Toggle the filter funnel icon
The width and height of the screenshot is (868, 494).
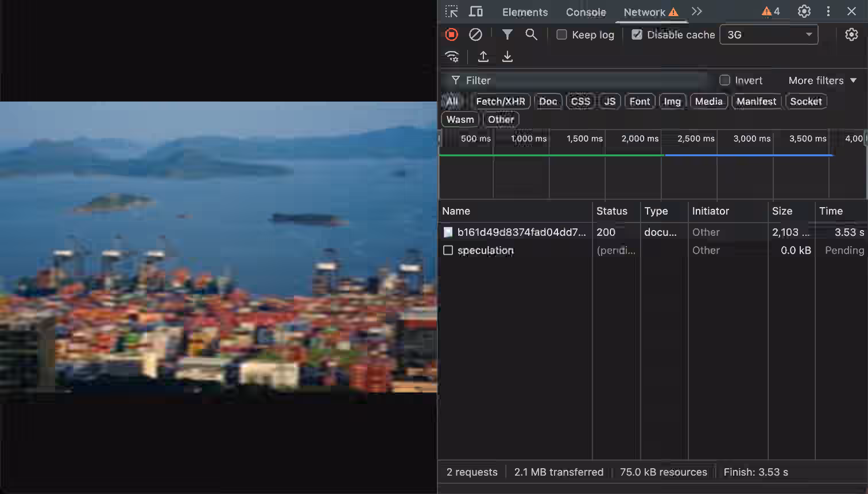click(x=507, y=34)
